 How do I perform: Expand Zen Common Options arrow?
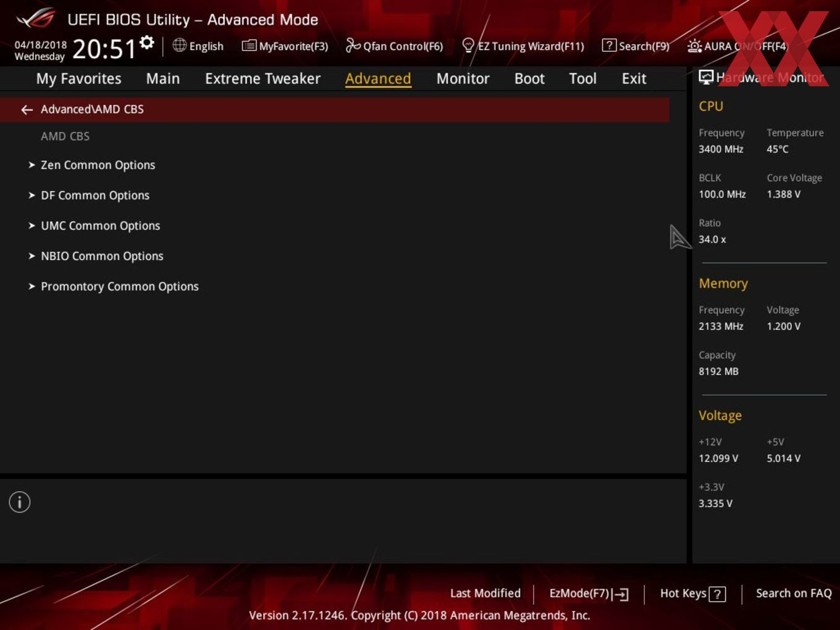31,165
